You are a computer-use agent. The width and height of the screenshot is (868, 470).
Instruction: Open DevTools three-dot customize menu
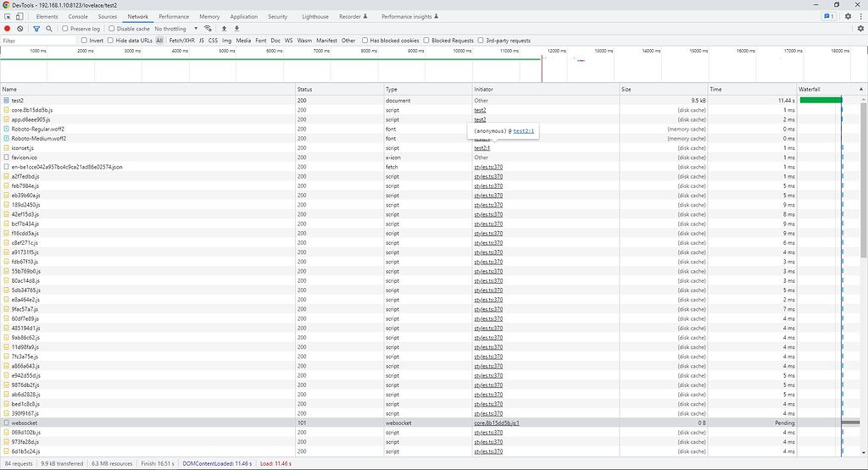tap(860, 16)
